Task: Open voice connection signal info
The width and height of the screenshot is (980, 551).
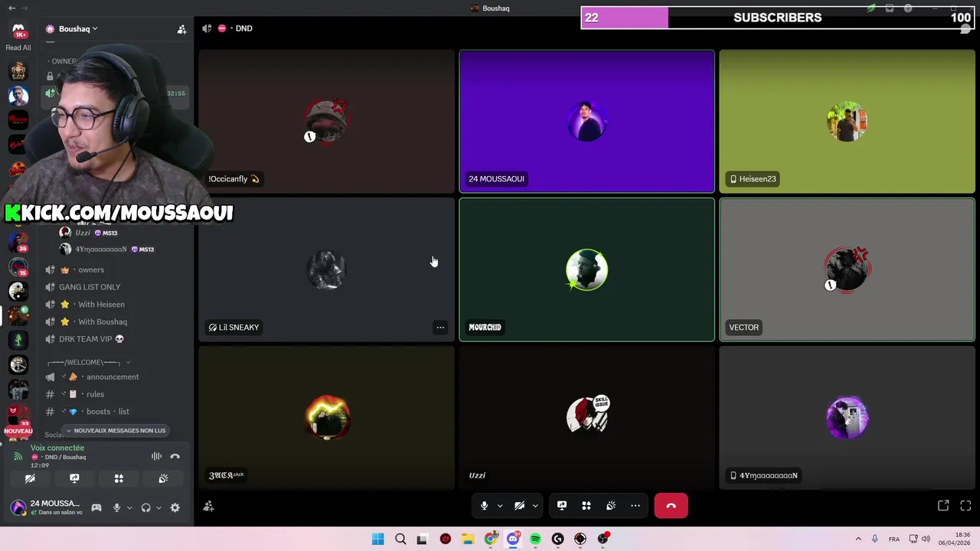Action: 18,456
